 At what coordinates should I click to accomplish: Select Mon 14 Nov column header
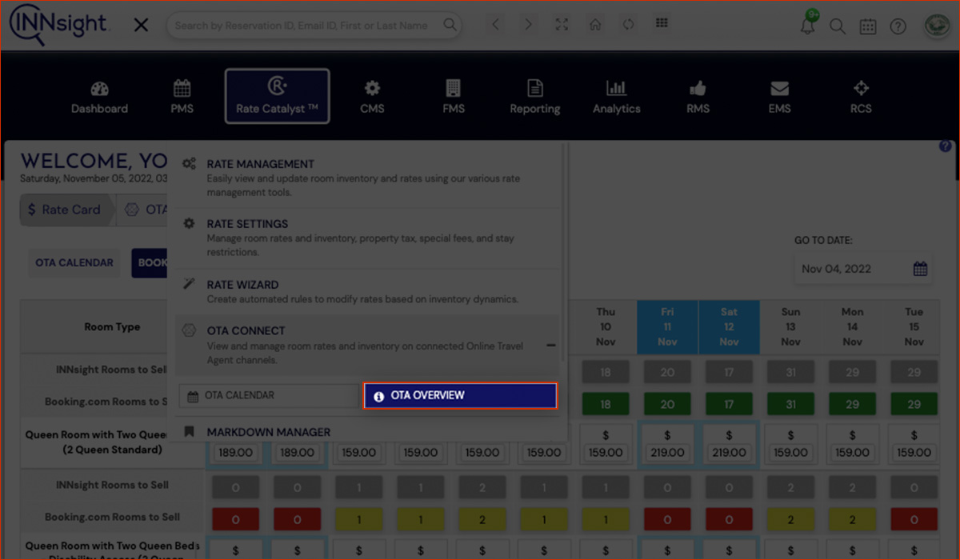pos(852,326)
